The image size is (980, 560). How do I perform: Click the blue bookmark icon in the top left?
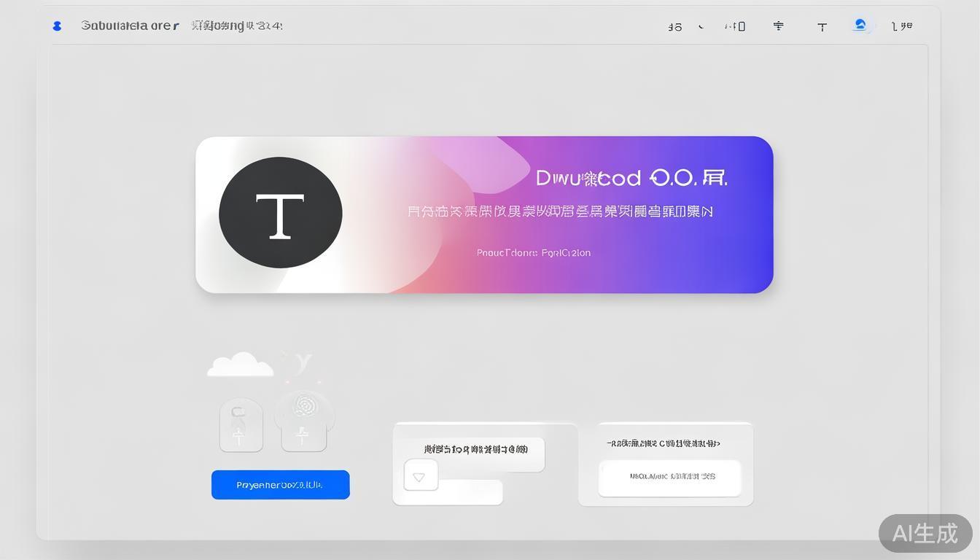[56, 26]
